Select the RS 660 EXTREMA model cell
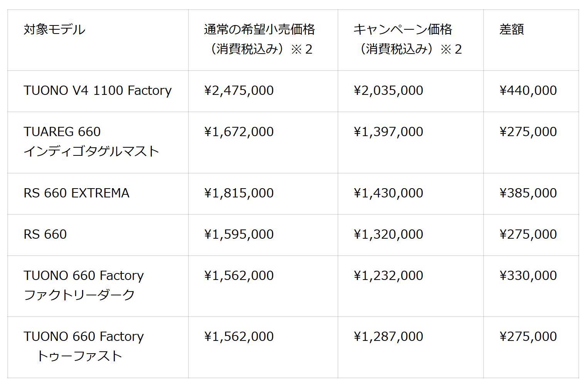Screen dimensions: 588x386 pos(76,193)
